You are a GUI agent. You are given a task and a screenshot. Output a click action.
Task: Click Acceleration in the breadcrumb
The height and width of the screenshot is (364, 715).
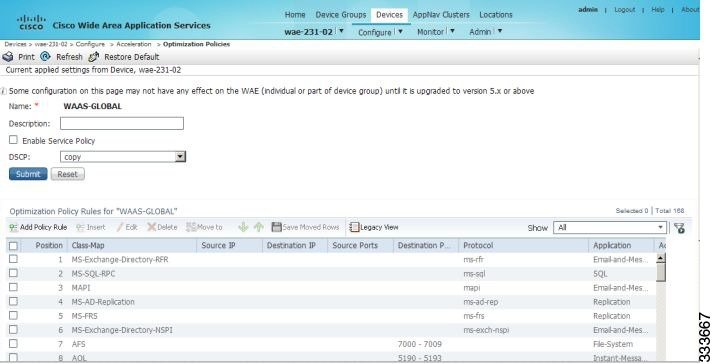point(134,44)
